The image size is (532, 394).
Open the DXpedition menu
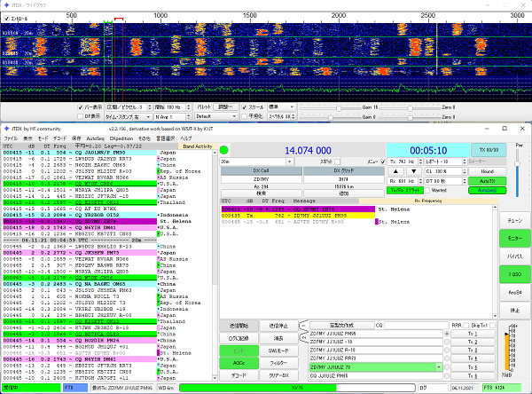[x=121, y=139]
